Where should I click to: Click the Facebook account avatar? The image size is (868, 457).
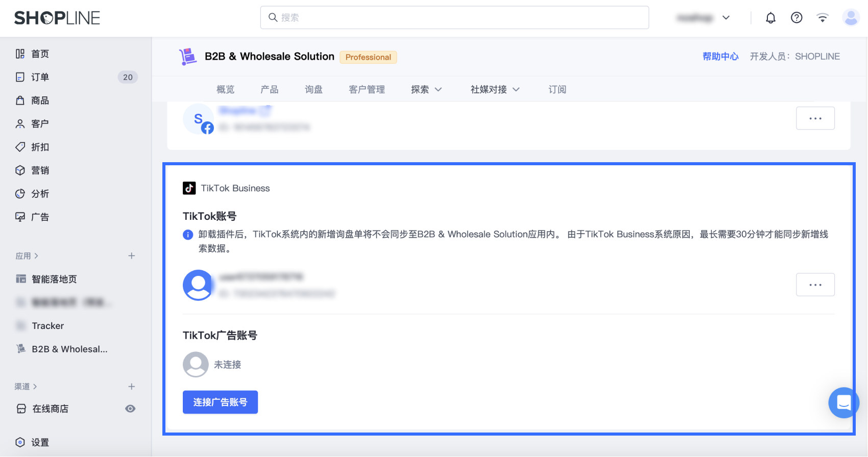pos(198,119)
